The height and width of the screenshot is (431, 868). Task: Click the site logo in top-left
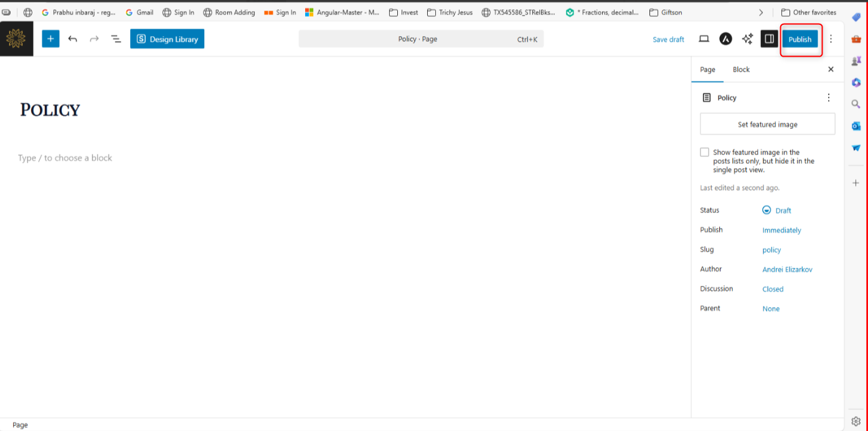pyautogui.click(x=16, y=39)
